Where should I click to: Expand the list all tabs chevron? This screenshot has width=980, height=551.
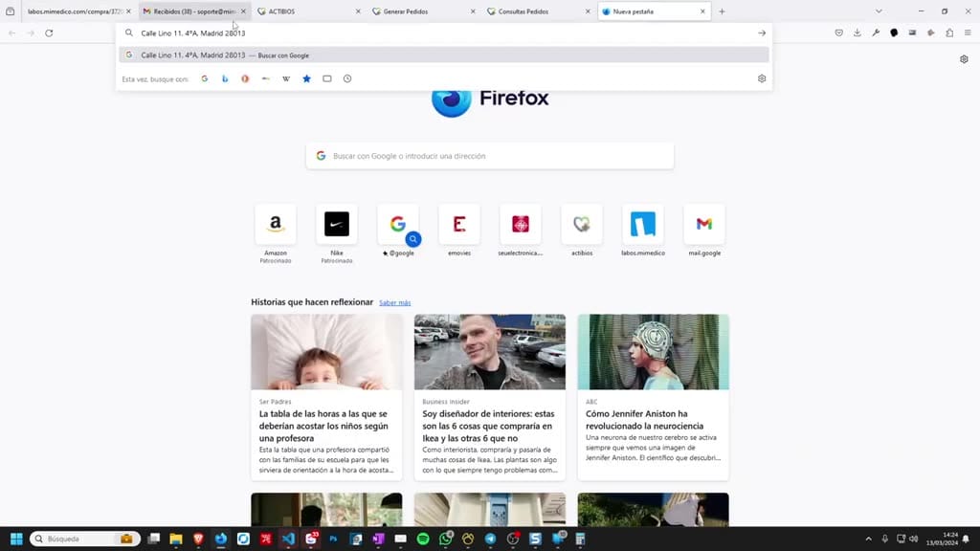(x=879, y=11)
